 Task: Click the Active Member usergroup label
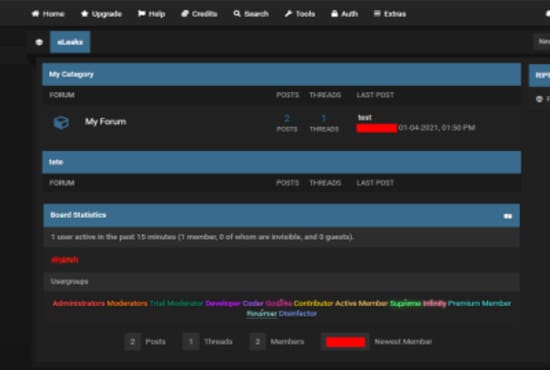click(361, 303)
